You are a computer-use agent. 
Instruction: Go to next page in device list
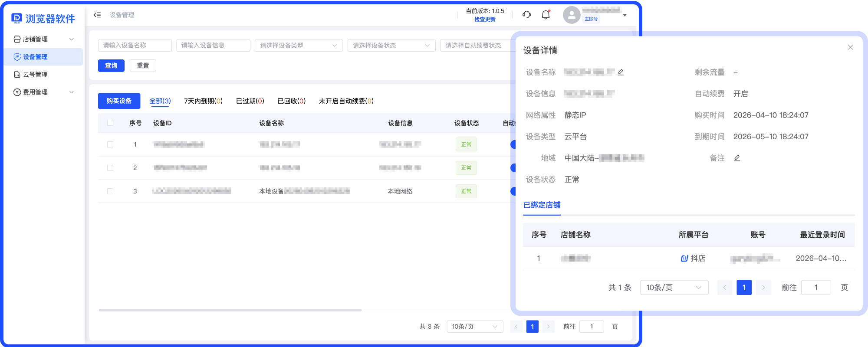[549, 327]
